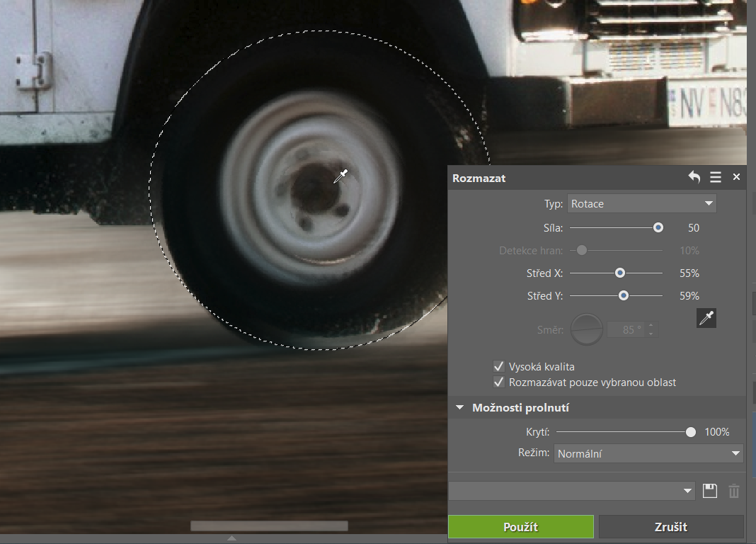The height and width of the screenshot is (544, 756).
Task: Pick the blur center with the eyedropper button
Action: click(x=706, y=319)
